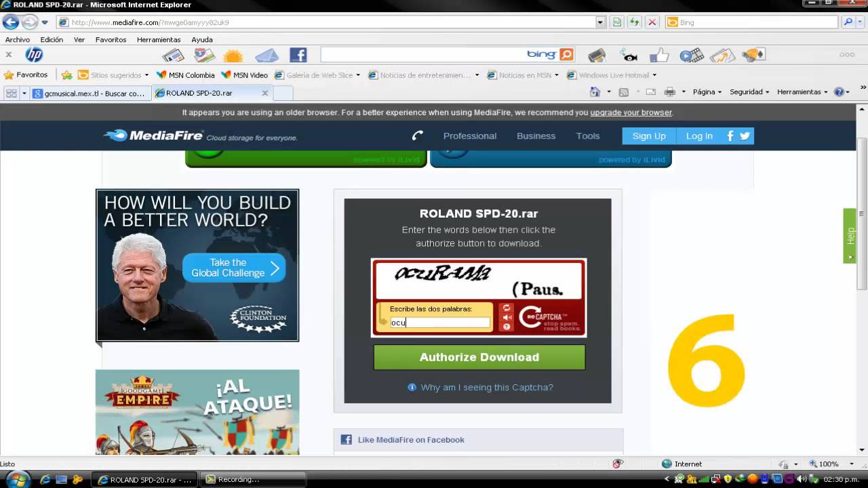868x488 pixels.
Task: Expand Galería de Web Slice dropdown
Action: (x=358, y=75)
